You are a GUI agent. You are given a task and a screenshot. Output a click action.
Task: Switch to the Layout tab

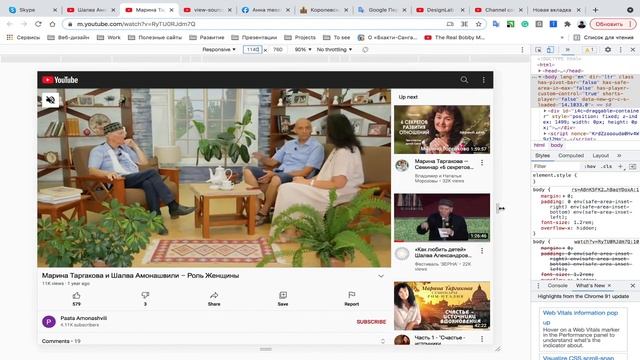point(600,156)
